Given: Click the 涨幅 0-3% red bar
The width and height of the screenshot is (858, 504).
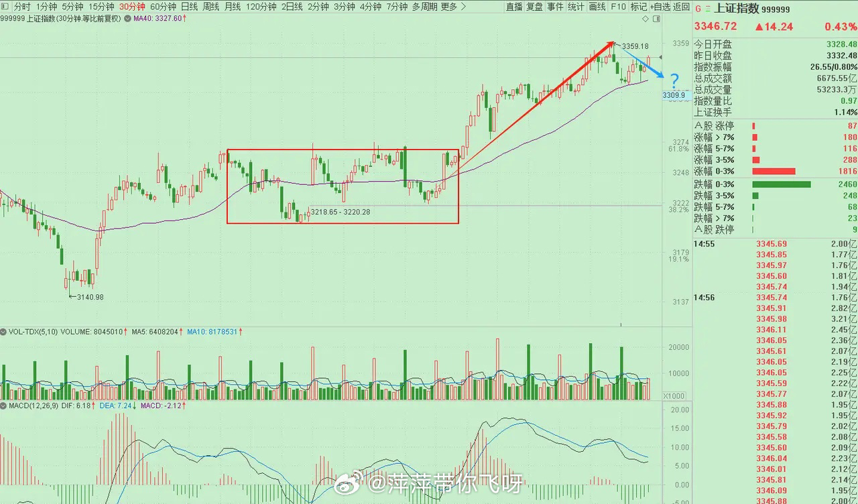Looking at the screenshot, I should pyautogui.click(x=774, y=172).
